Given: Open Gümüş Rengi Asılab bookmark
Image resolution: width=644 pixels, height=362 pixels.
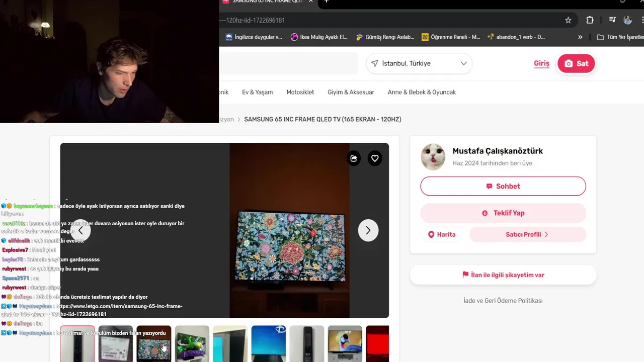Looking at the screenshot, I should [x=385, y=37].
